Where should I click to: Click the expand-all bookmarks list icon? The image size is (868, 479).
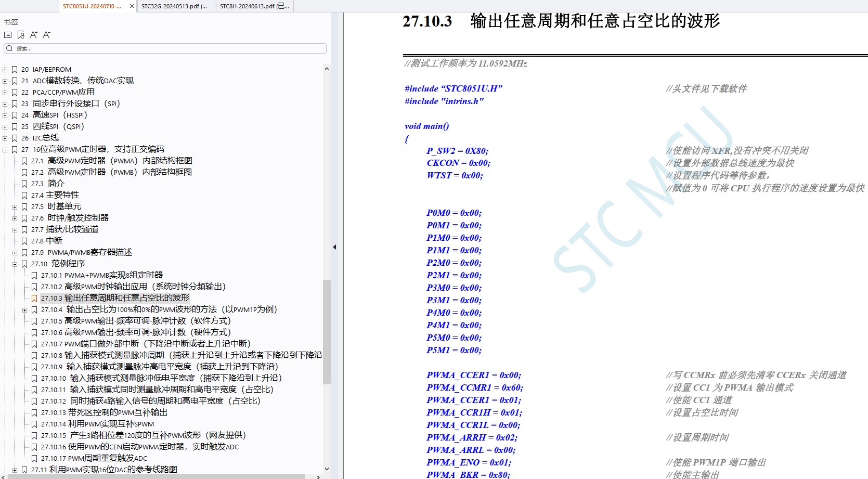click(8, 35)
